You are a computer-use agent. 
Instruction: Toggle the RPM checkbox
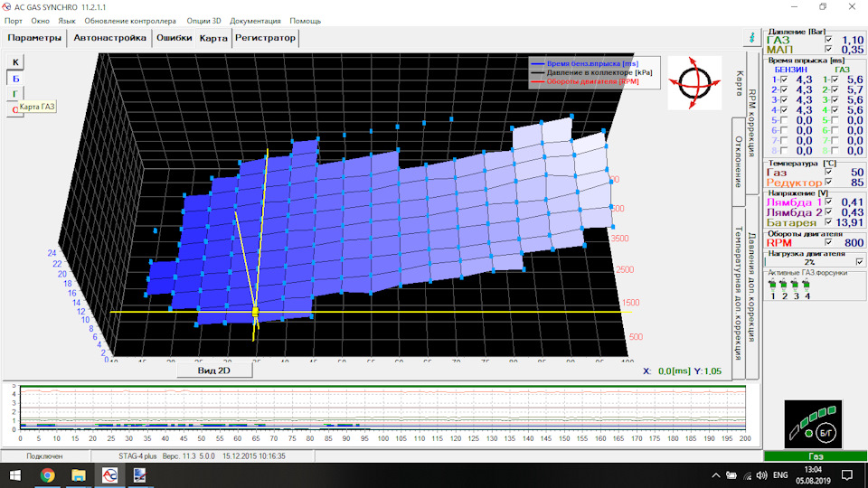[x=828, y=242]
